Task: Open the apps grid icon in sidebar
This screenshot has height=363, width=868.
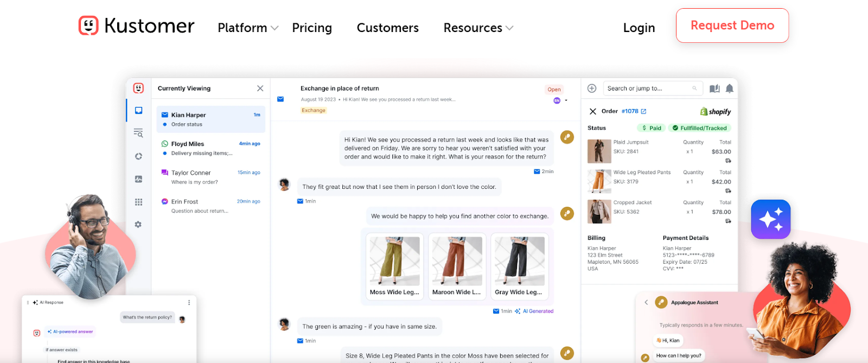Action: [138, 202]
